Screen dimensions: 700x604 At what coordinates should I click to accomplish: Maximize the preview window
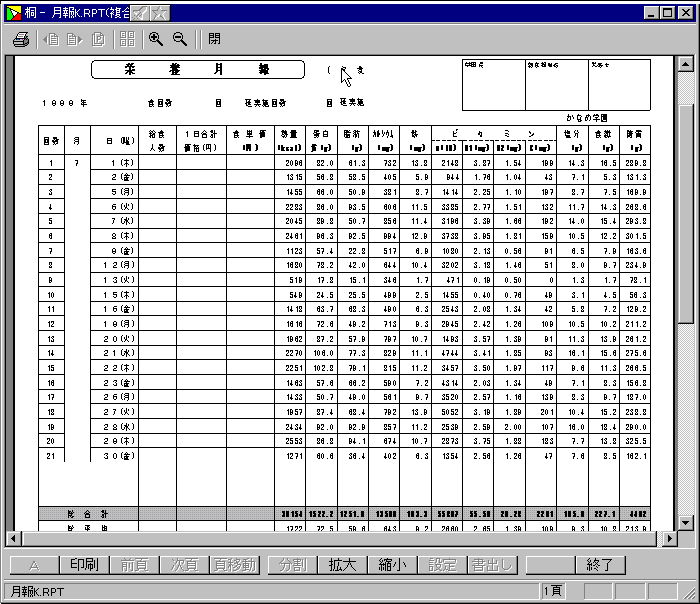point(668,13)
